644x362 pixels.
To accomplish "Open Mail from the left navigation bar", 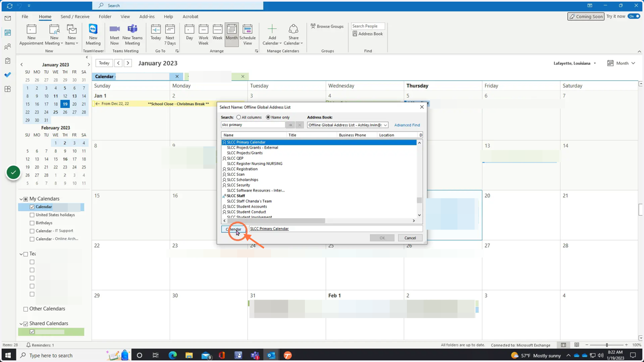I will click(8, 19).
